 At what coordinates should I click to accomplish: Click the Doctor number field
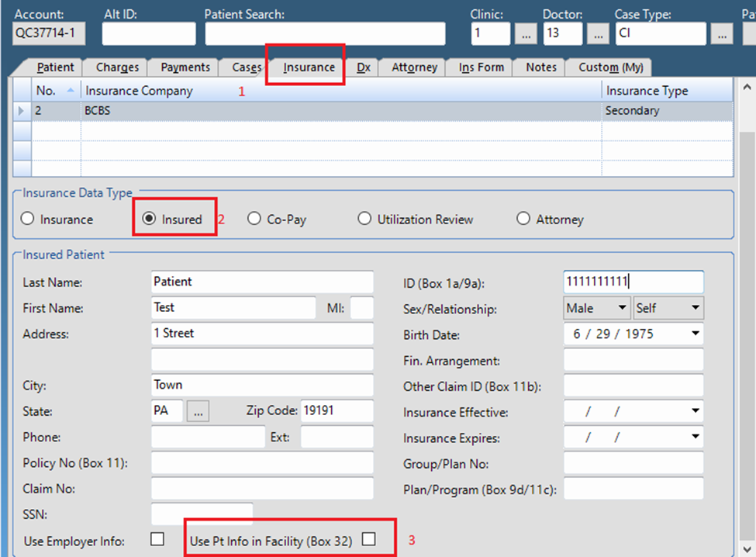[x=563, y=33]
